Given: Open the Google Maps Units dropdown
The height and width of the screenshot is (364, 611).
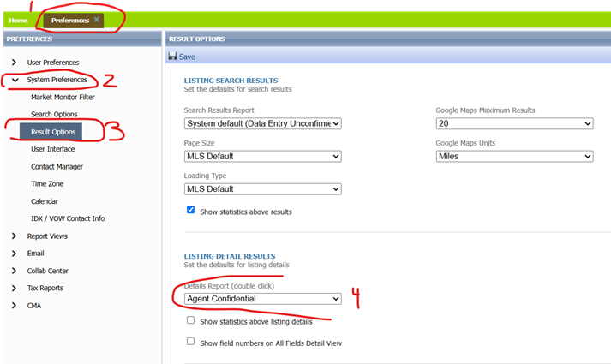Looking at the screenshot, I should [x=514, y=157].
